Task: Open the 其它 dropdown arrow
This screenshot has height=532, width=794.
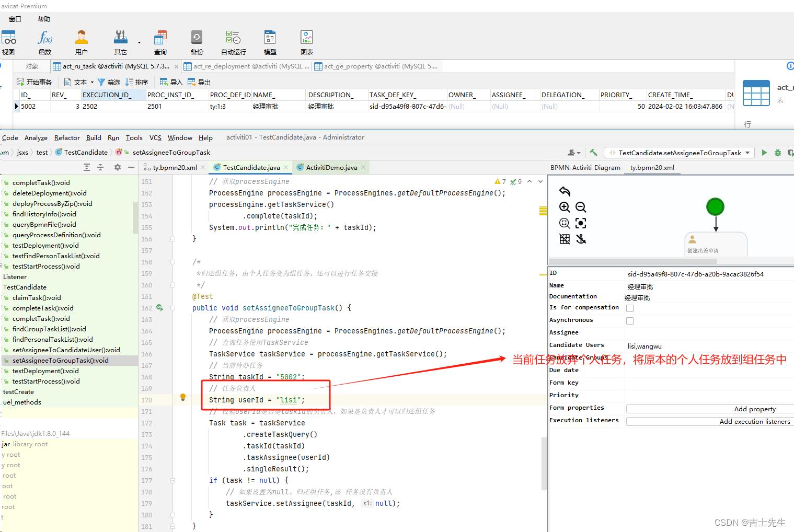Action: pyautogui.click(x=139, y=42)
